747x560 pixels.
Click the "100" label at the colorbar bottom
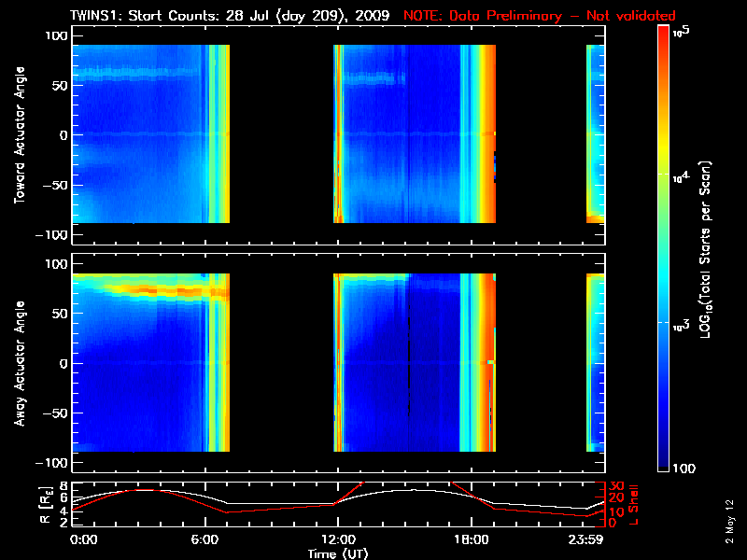coord(684,469)
